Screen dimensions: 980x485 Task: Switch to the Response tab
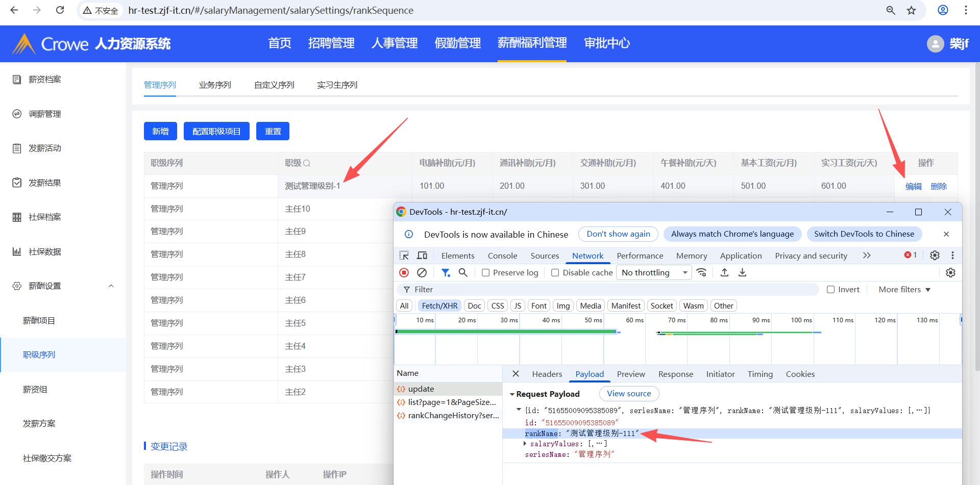[x=675, y=374]
